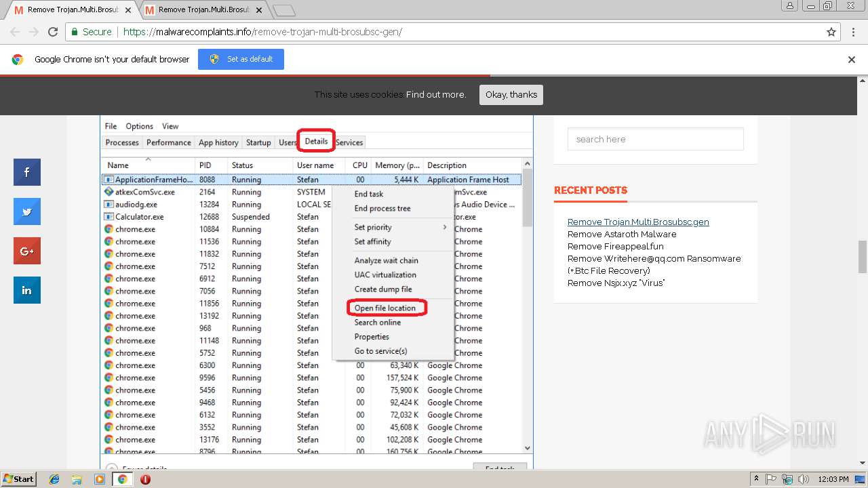
Task: Share the article on LinkedIn
Action: tap(27, 290)
